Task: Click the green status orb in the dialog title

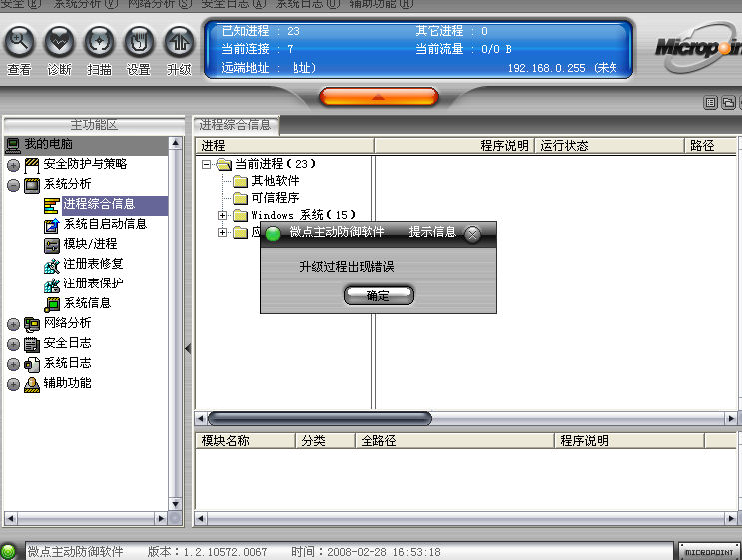Action: (x=273, y=234)
